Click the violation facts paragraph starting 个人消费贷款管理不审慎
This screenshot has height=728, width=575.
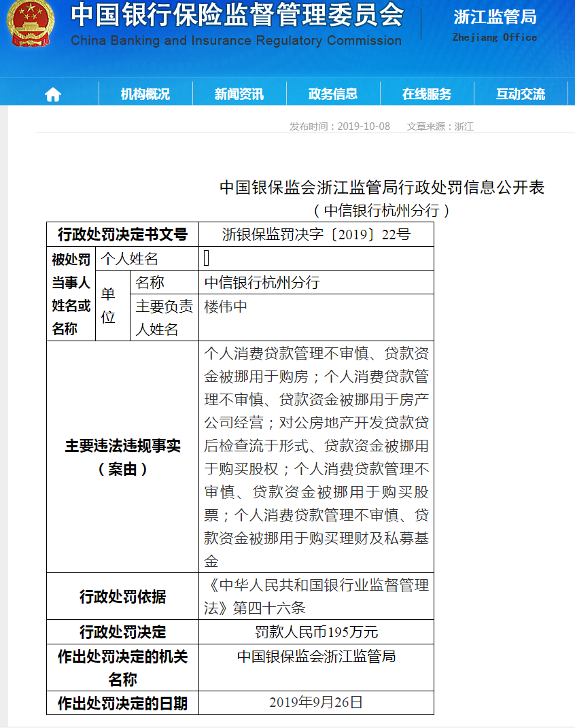click(x=316, y=457)
